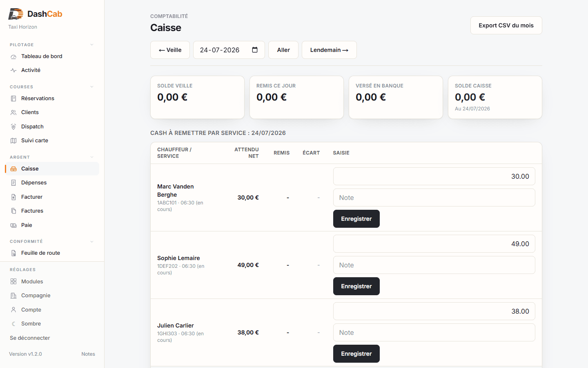Click the Suivi carte map icon

pyautogui.click(x=13, y=141)
